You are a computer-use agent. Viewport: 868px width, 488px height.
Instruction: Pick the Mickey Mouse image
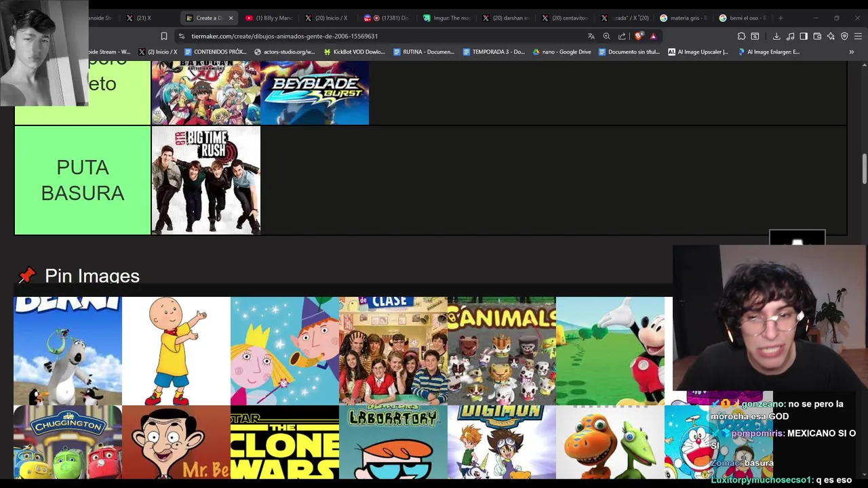pos(610,350)
